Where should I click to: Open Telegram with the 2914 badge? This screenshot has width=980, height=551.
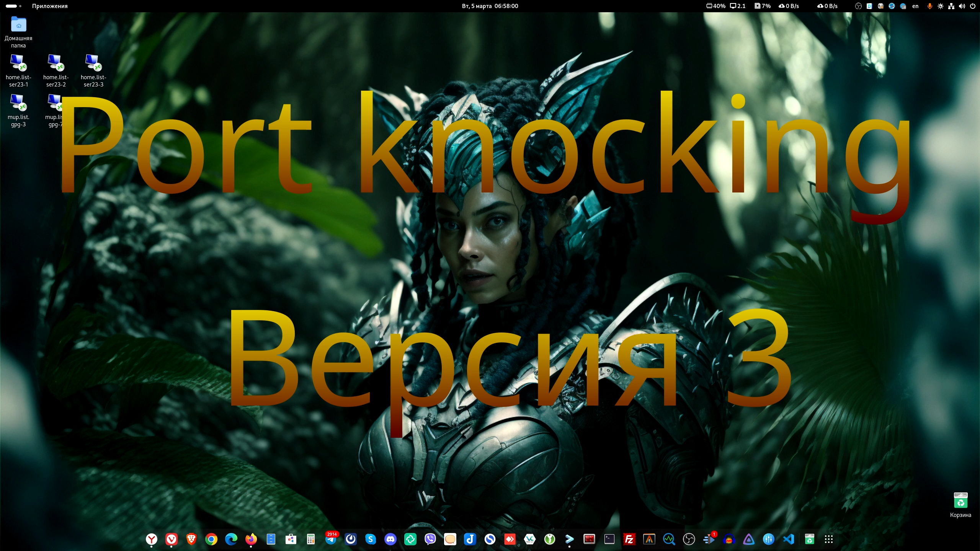click(x=331, y=539)
